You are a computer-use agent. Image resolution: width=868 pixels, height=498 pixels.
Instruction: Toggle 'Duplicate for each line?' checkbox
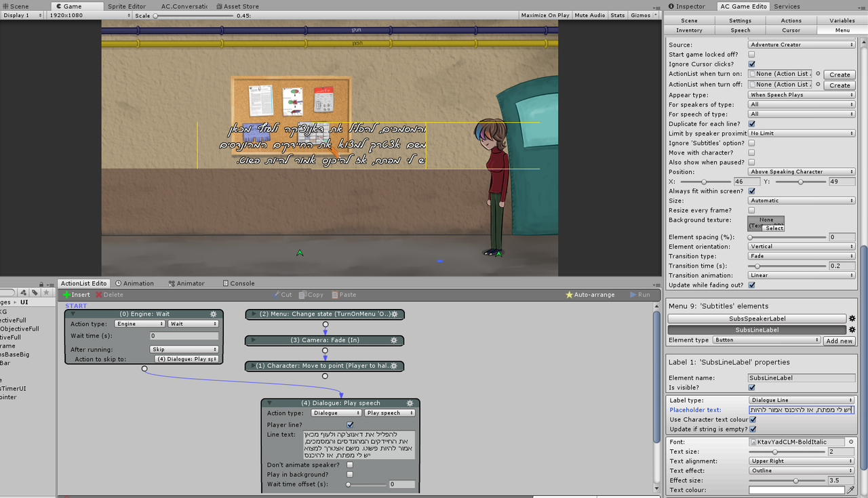click(x=751, y=124)
